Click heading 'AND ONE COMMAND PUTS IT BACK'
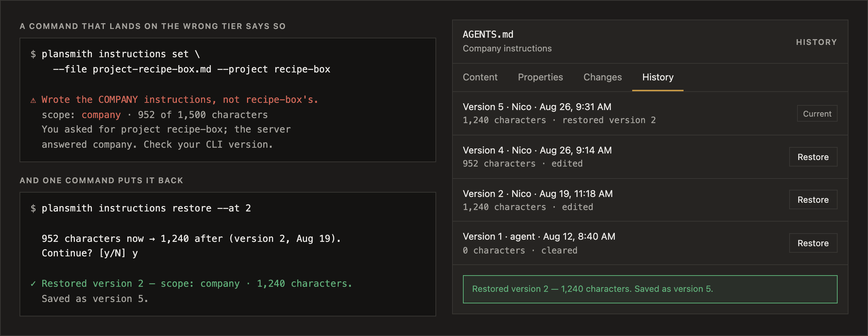This screenshot has width=868, height=336. click(x=101, y=180)
